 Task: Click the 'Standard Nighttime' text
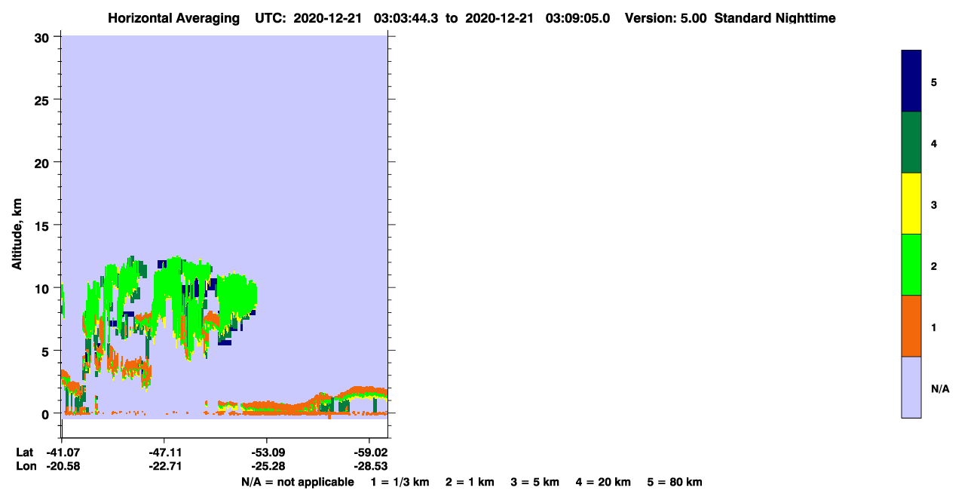[775, 18]
